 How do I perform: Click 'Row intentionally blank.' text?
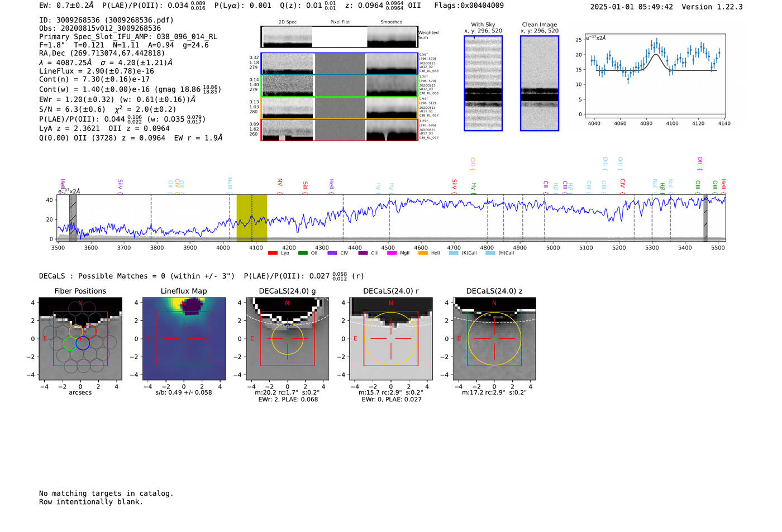click(91, 502)
